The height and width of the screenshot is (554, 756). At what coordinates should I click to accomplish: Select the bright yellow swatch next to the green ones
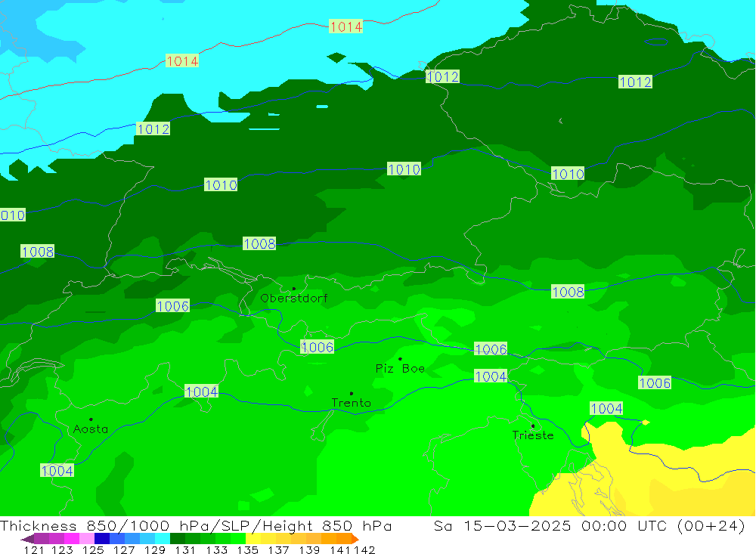pos(253,539)
